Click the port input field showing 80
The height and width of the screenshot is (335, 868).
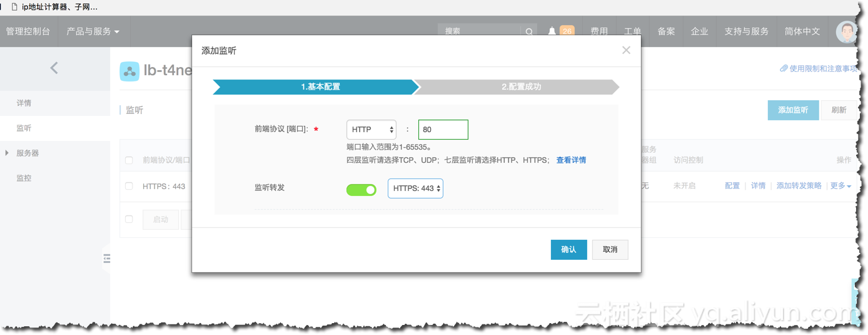click(443, 130)
